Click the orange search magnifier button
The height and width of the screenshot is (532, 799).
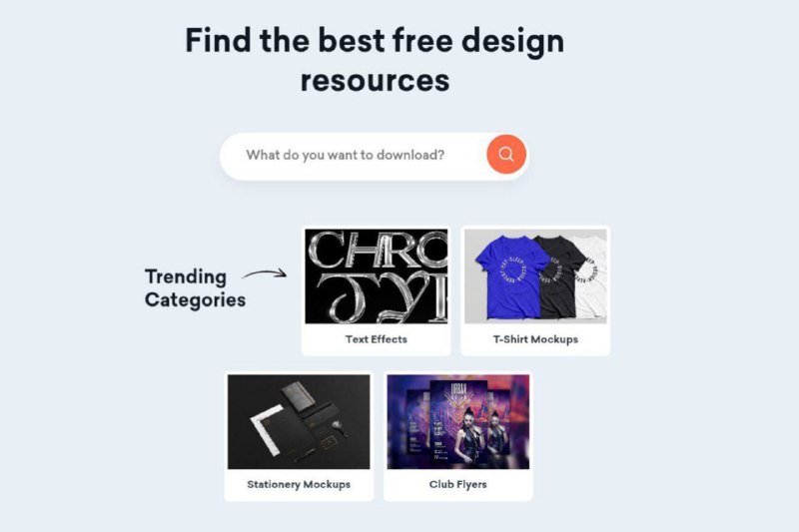tap(506, 155)
